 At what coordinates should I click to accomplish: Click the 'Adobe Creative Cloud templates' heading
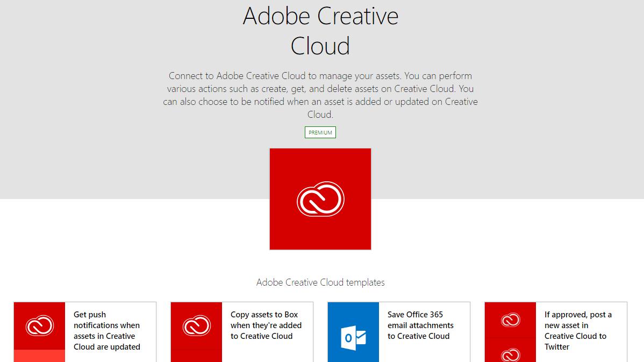320,282
